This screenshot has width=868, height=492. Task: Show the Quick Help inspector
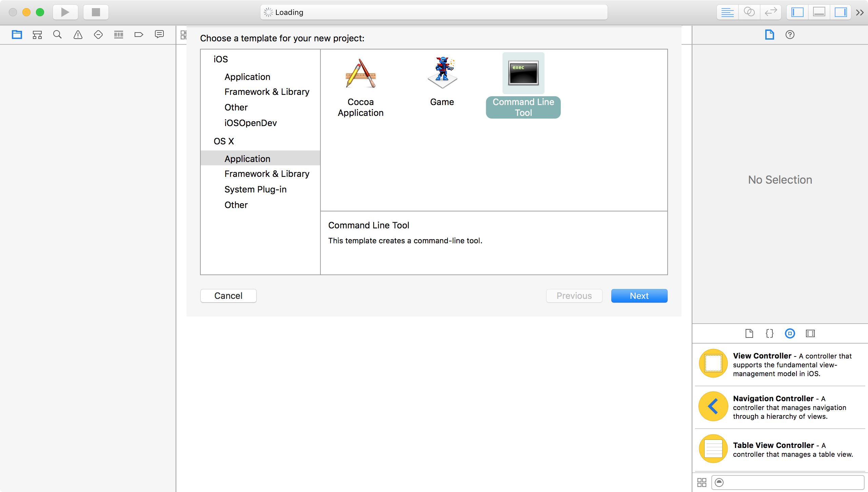point(790,35)
